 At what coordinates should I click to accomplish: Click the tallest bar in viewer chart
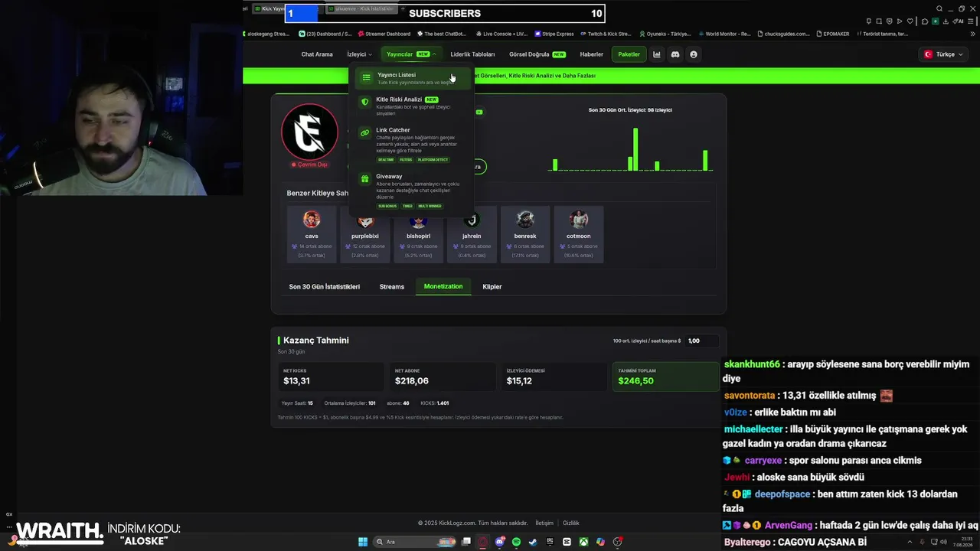click(635, 149)
